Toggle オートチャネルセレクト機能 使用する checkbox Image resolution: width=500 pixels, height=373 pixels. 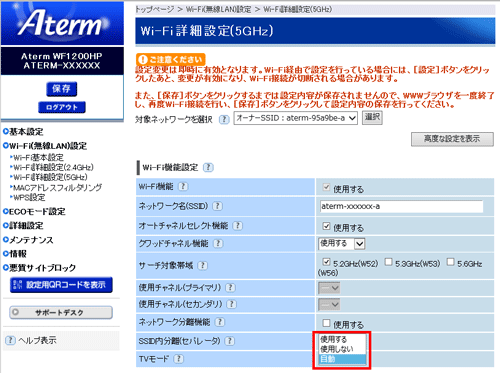pos(326,226)
